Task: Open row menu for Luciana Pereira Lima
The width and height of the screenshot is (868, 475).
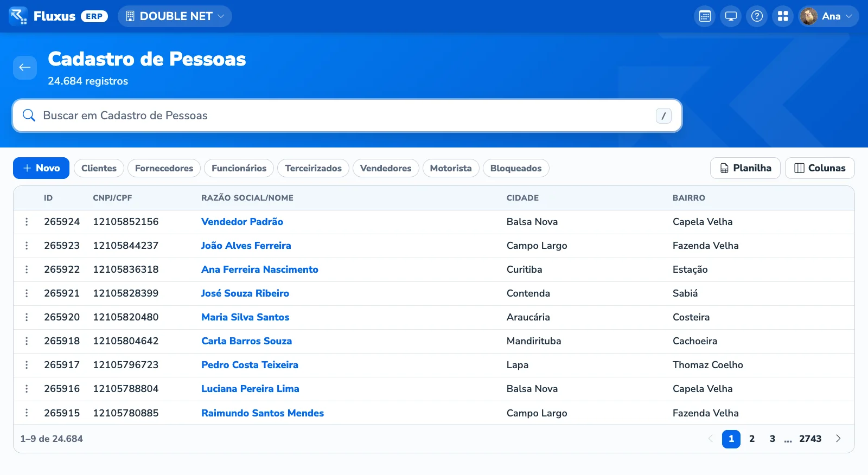Action: tap(27, 389)
